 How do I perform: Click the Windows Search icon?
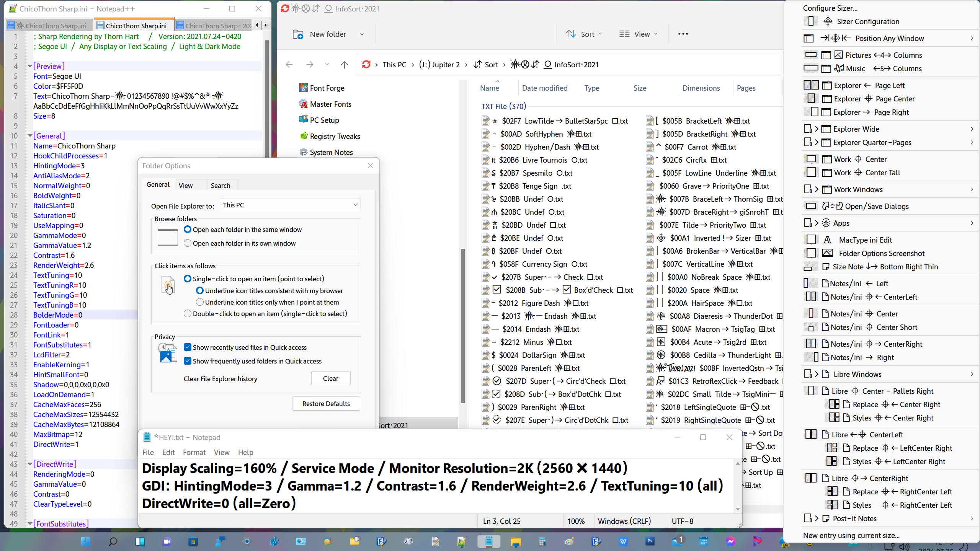[x=113, y=541]
